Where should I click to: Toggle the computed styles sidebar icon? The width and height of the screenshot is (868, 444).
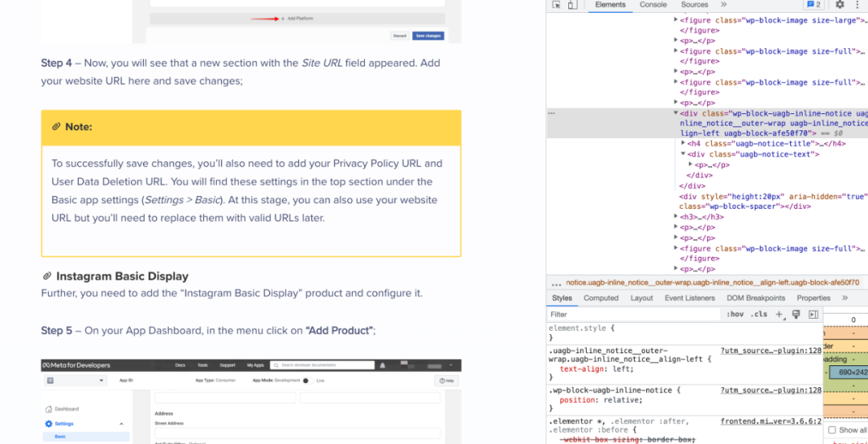click(x=813, y=314)
